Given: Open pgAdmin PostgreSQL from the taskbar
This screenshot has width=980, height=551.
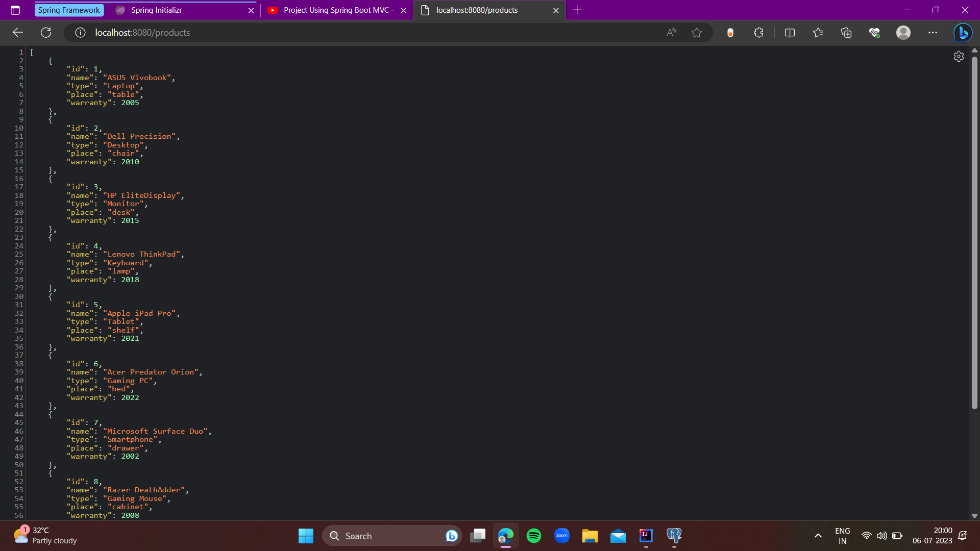Looking at the screenshot, I should (674, 536).
